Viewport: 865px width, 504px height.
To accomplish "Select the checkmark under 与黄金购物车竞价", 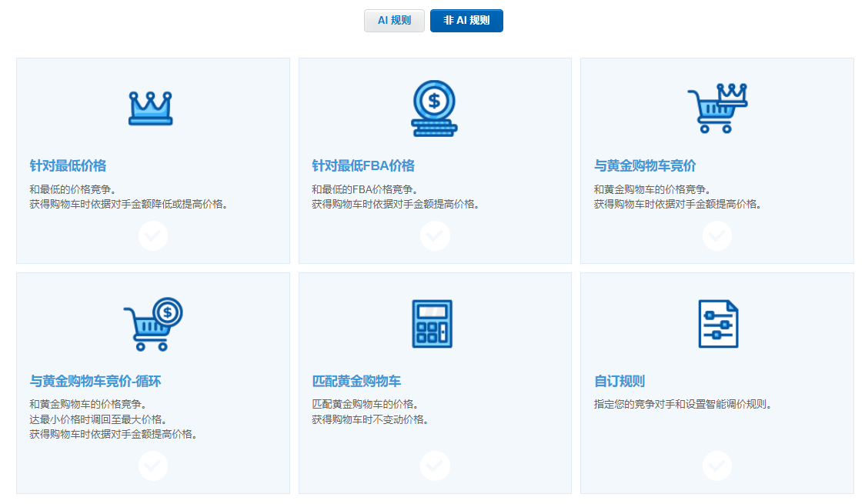I will tap(717, 236).
